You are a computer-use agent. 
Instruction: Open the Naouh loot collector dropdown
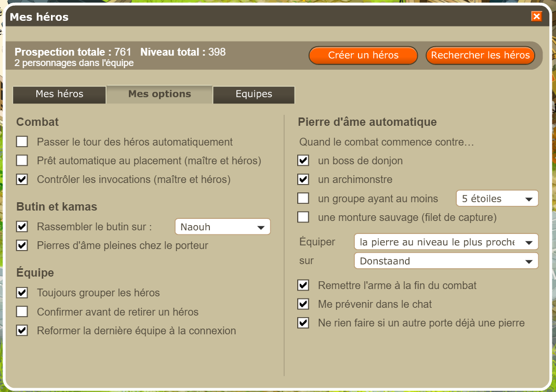click(x=223, y=227)
